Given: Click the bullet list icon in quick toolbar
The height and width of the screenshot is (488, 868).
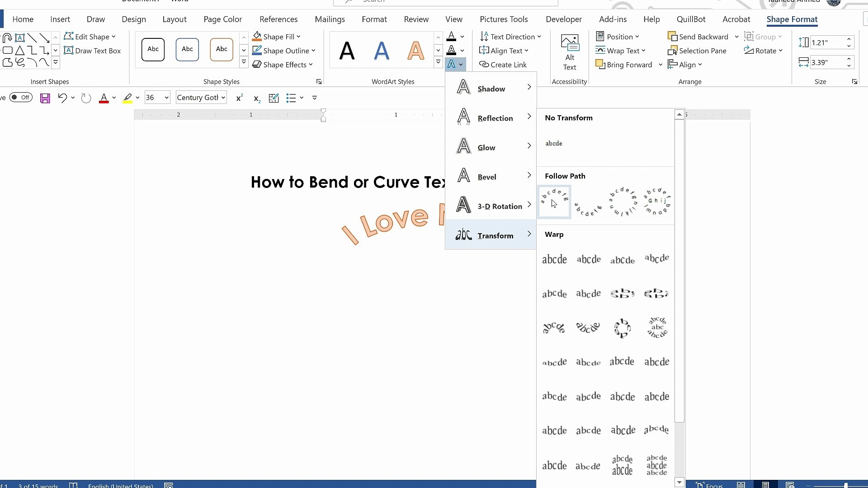Looking at the screenshot, I should coord(291,98).
